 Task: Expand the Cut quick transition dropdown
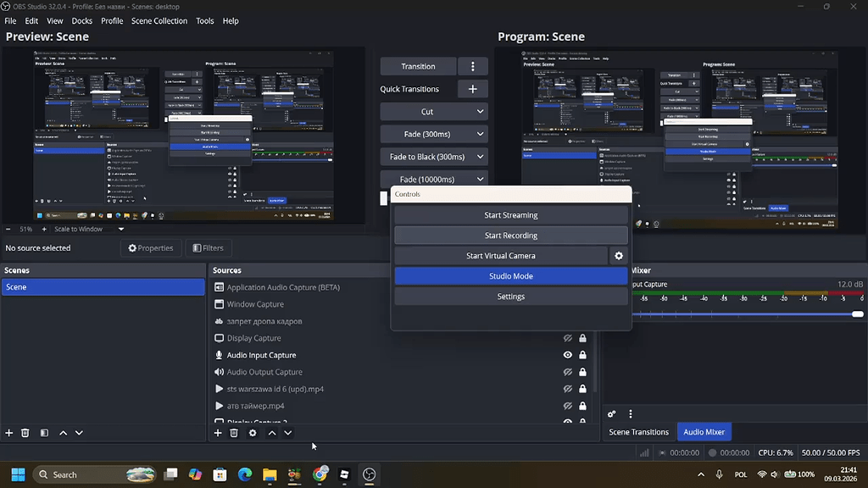tap(480, 112)
